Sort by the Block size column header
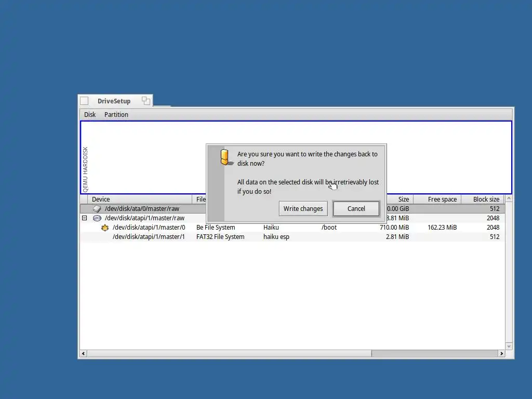 click(x=483, y=199)
